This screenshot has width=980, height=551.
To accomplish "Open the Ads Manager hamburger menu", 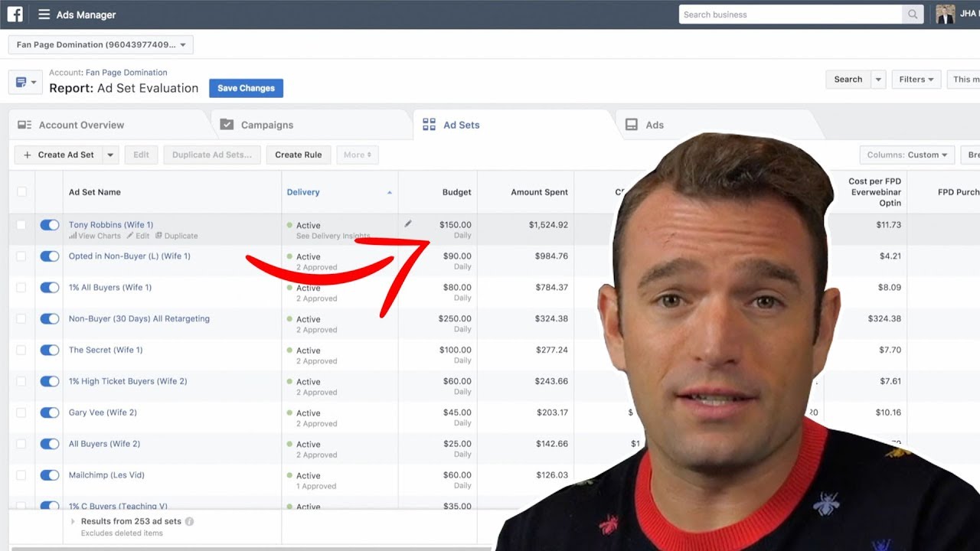I will click(x=44, y=15).
